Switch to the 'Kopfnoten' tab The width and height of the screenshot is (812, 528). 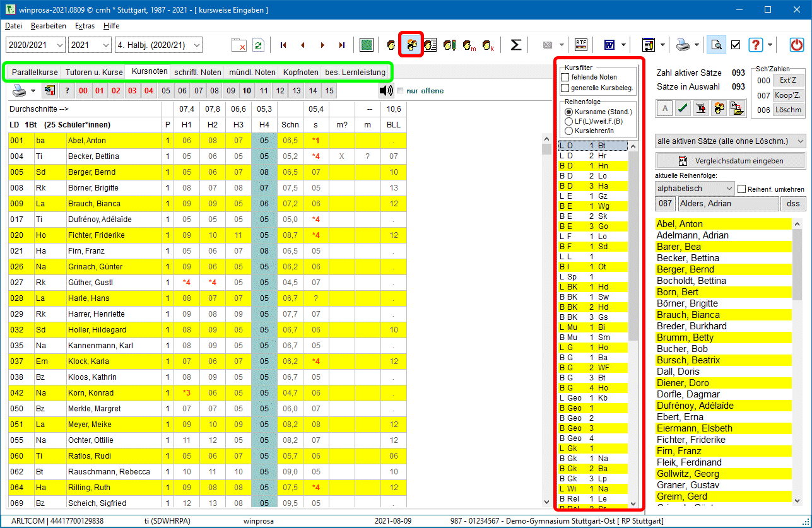coord(300,72)
